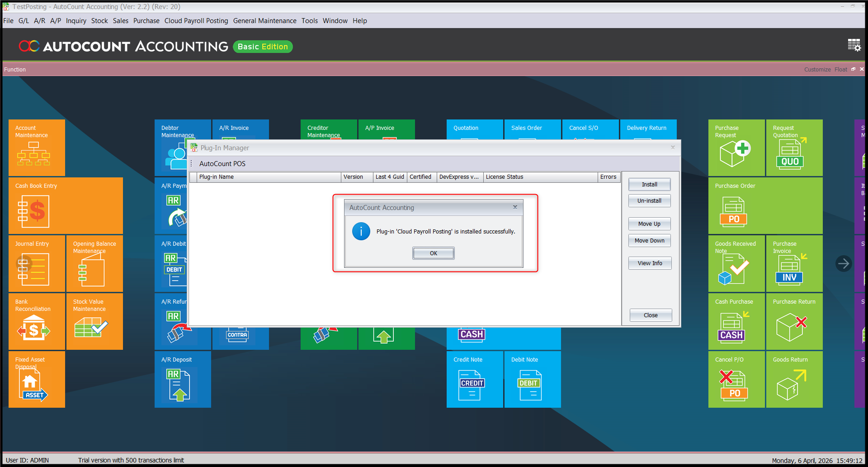Click OK in the success message dialog
Screen dimensions: 868x467
[433, 253]
